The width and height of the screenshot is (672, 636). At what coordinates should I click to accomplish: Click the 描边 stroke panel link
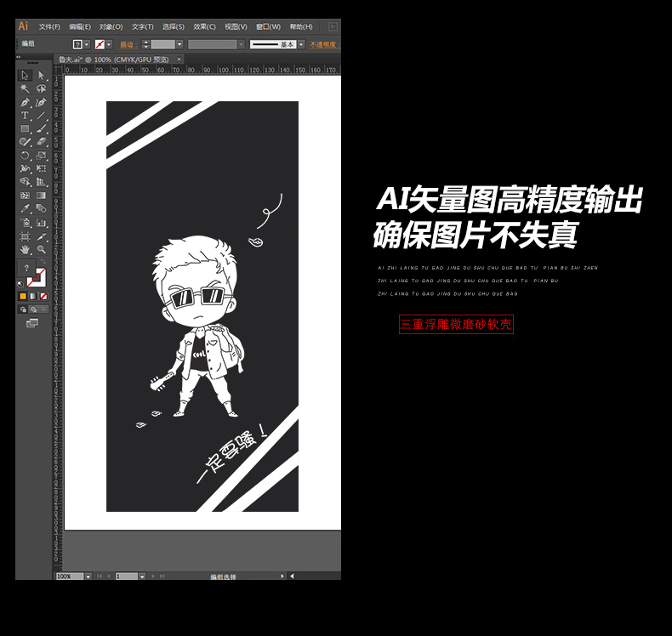[x=127, y=44]
